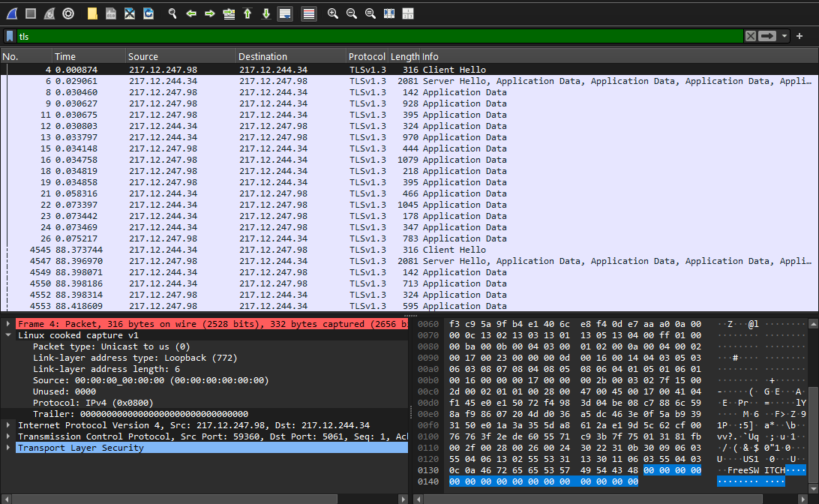This screenshot has height=504, width=819.
Task: Toggle auto-scroll during live capture
Action: (285, 13)
